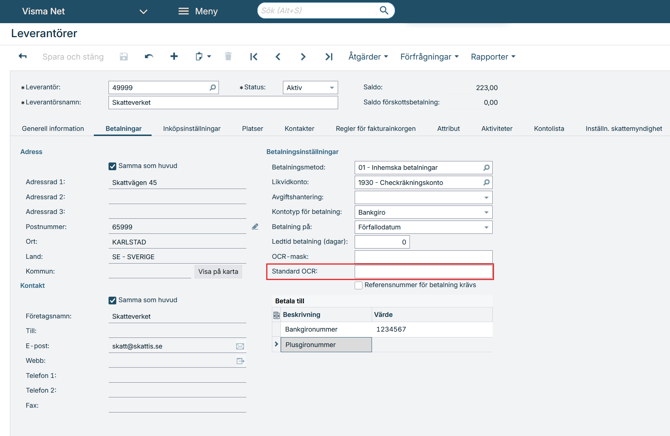Open Regler för fakturainkorgen tab
The width and height of the screenshot is (670, 436).
click(375, 128)
